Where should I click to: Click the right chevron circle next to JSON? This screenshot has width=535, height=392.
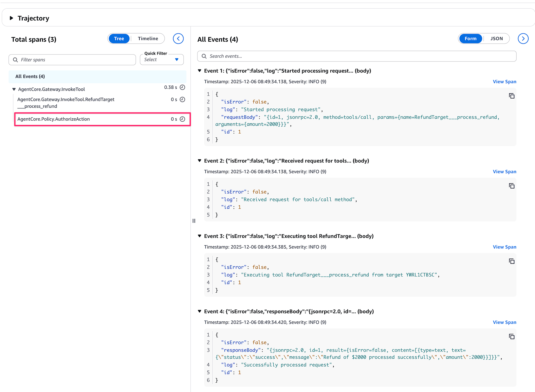[x=523, y=39]
